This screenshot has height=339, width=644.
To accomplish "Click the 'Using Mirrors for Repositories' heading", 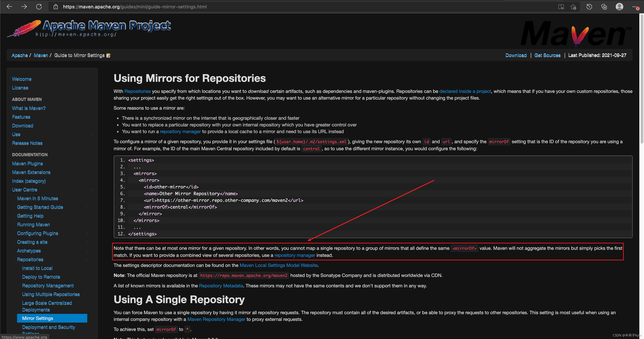I will pyautogui.click(x=190, y=78).
